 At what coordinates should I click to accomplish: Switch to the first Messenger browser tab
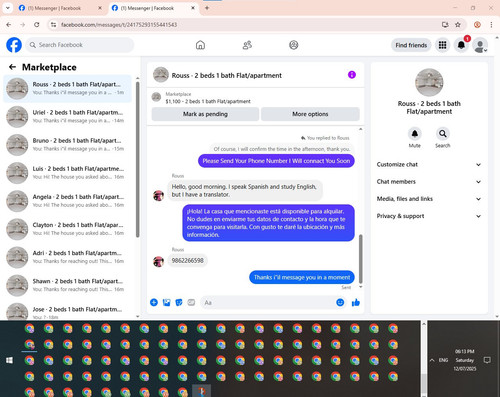(x=60, y=8)
